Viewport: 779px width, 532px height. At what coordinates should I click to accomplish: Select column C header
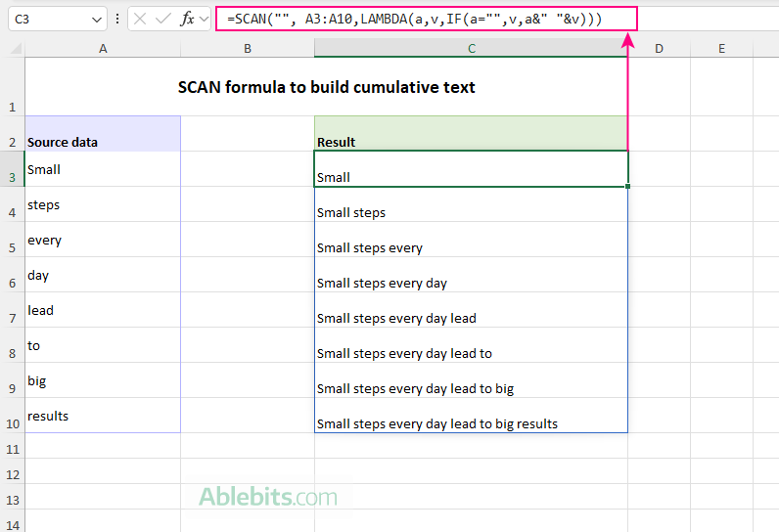pyautogui.click(x=471, y=49)
